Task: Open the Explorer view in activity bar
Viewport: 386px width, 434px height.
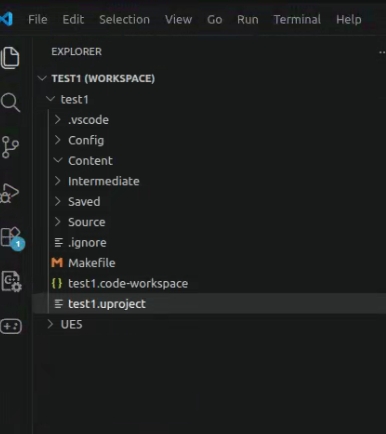Action: tap(10, 58)
